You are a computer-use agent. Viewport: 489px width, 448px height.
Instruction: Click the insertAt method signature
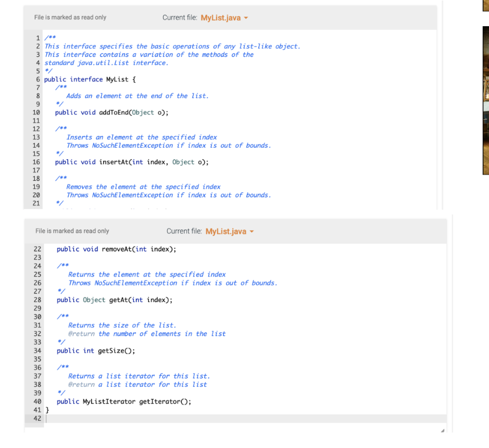[x=119, y=162]
